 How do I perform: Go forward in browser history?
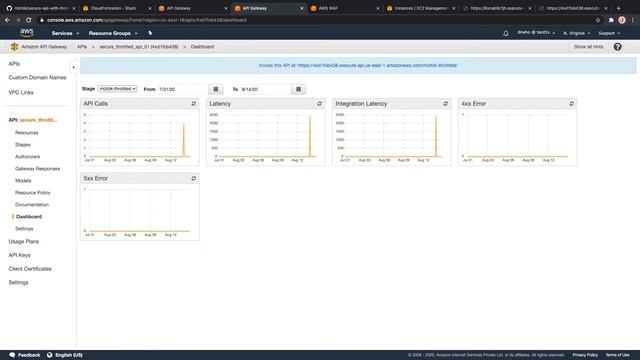pos(18,20)
